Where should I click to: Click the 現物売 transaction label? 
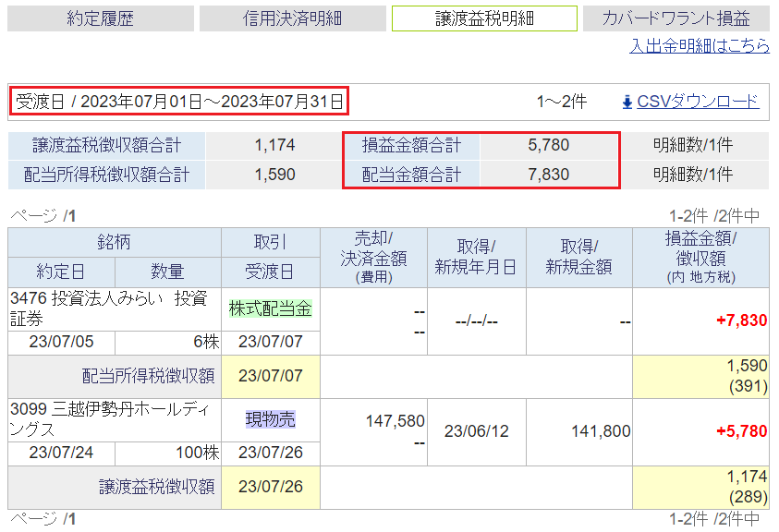270,419
